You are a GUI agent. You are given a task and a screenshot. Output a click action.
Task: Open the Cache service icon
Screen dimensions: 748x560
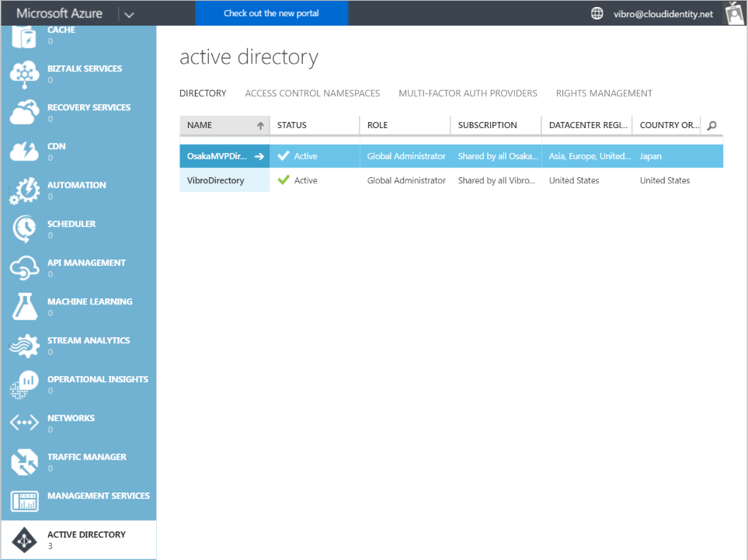click(24, 37)
